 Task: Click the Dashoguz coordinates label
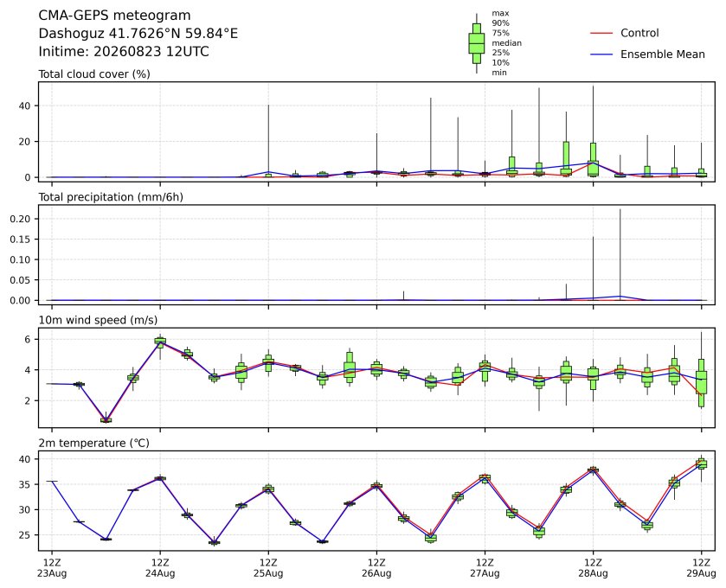point(138,34)
